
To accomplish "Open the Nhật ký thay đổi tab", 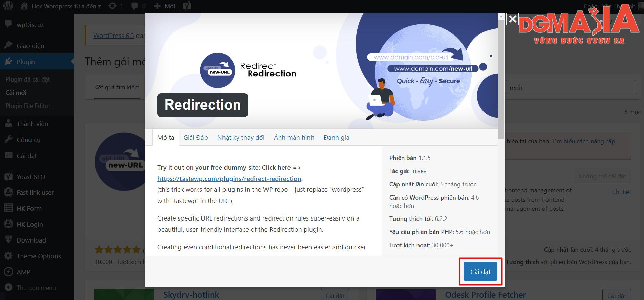I will point(241,137).
